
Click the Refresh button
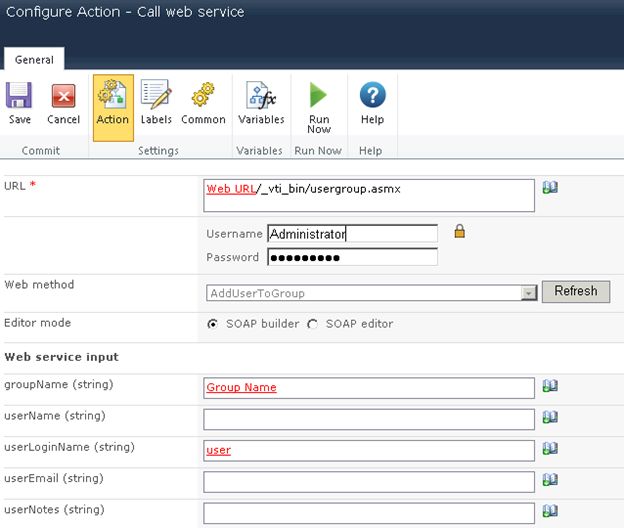(576, 291)
